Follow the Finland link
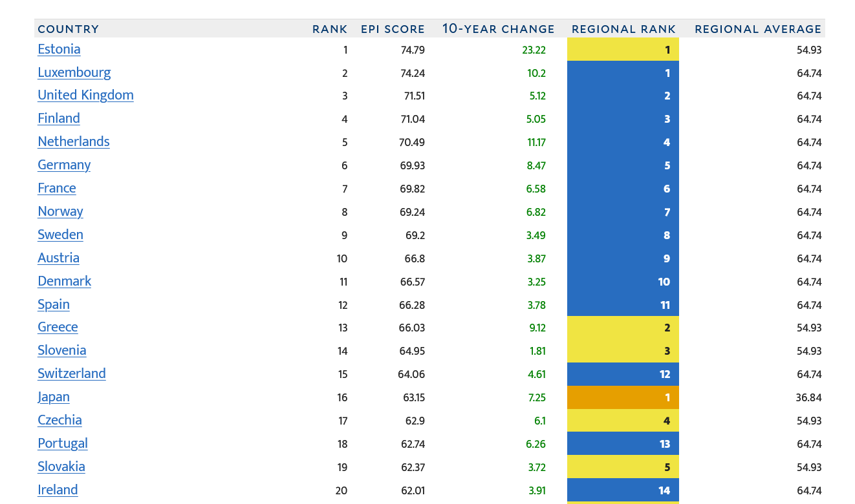 [59, 119]
